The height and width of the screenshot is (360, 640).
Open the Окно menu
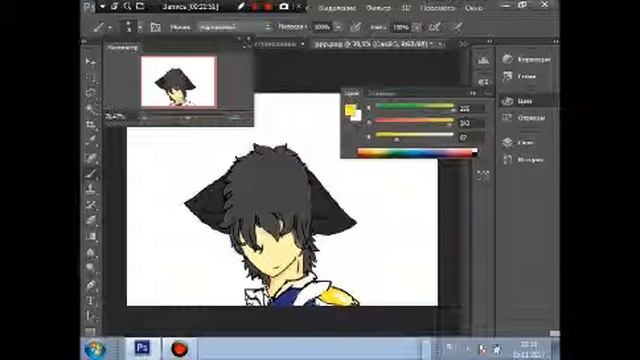point(473,8)
